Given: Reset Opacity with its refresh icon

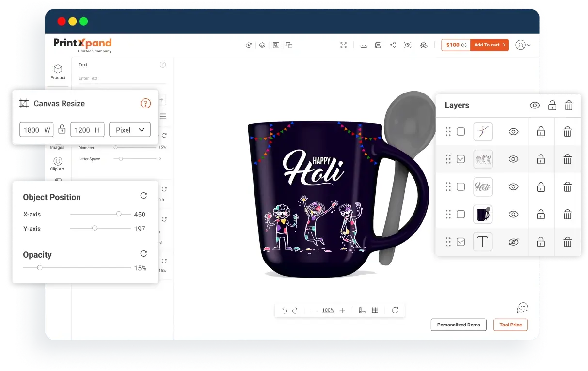Looking at the screenshot, I should [x=143, y=254].
